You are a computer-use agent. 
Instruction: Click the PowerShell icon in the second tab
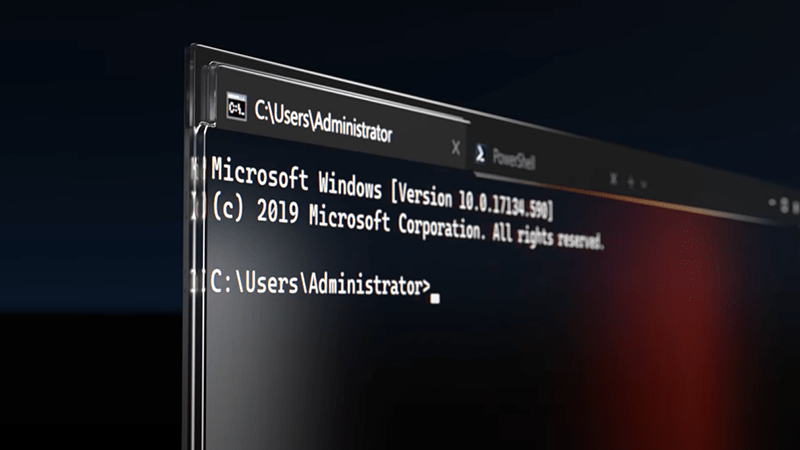coord(480,154)
